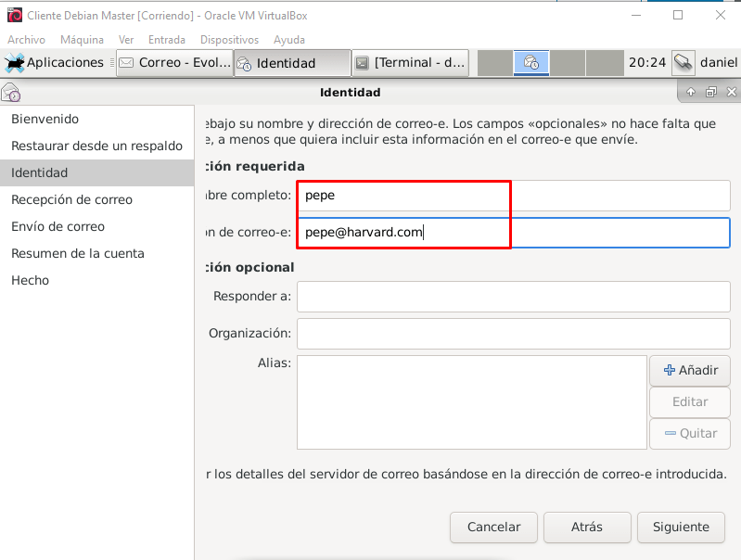Open the Aplicaciones menu in the panel
This screenshot has height=560, width=741.
click(56, 63)
